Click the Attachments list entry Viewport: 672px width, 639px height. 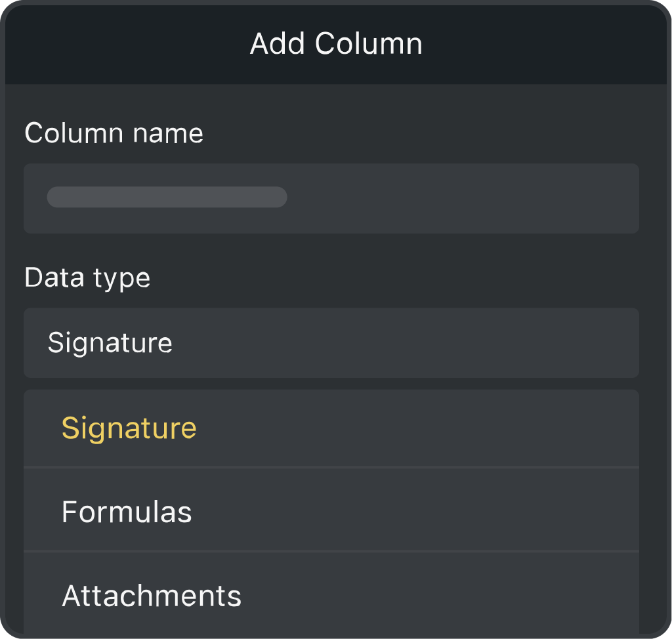coord(152,596)
